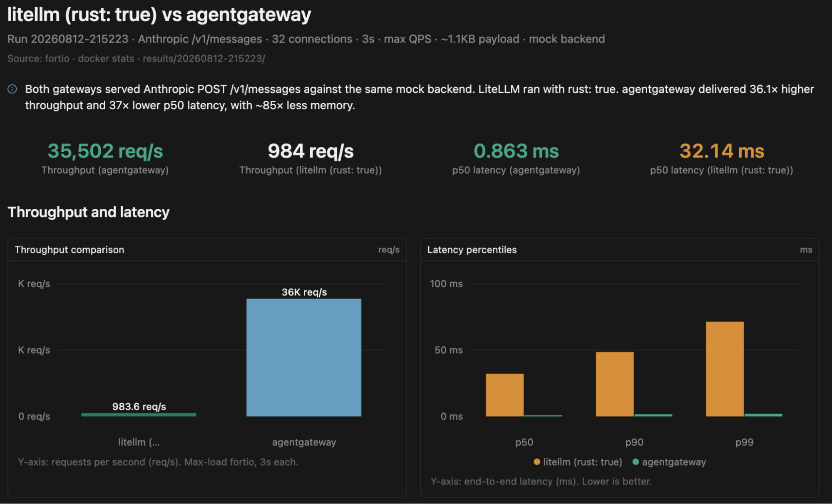Click the green agentgateway legend dot
This screenshot has width=832, height=504.
tap(636, 462)
